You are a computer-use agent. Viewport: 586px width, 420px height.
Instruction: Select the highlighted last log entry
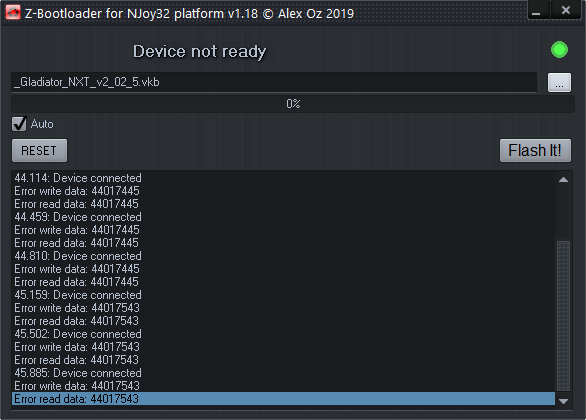283,399
